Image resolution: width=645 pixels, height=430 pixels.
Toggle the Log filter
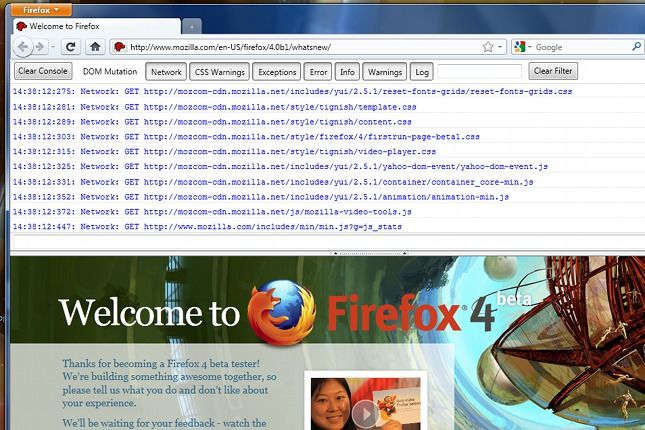[422, 72]
